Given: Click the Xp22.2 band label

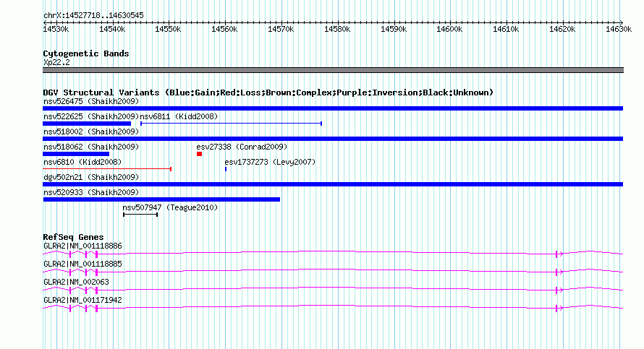Looking at the screenshot, I should [x=56, y=62].
